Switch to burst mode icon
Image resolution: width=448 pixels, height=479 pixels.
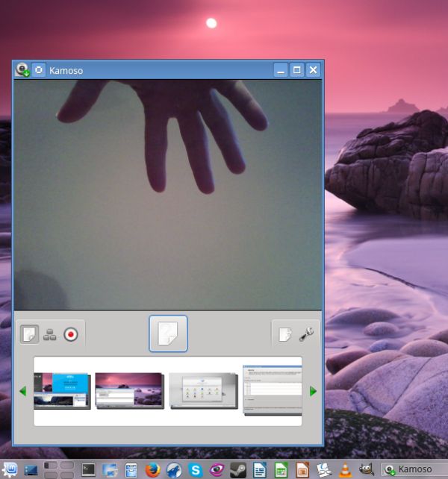(x=49, y=334)
